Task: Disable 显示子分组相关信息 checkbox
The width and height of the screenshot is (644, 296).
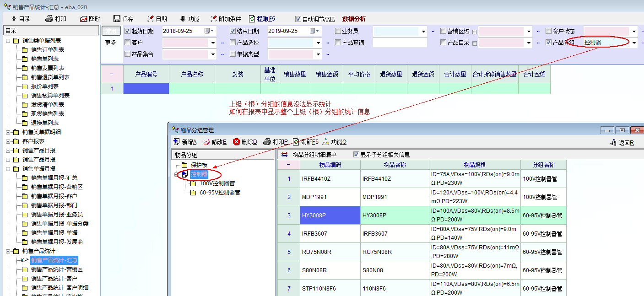Action: [x=357, y=155]
